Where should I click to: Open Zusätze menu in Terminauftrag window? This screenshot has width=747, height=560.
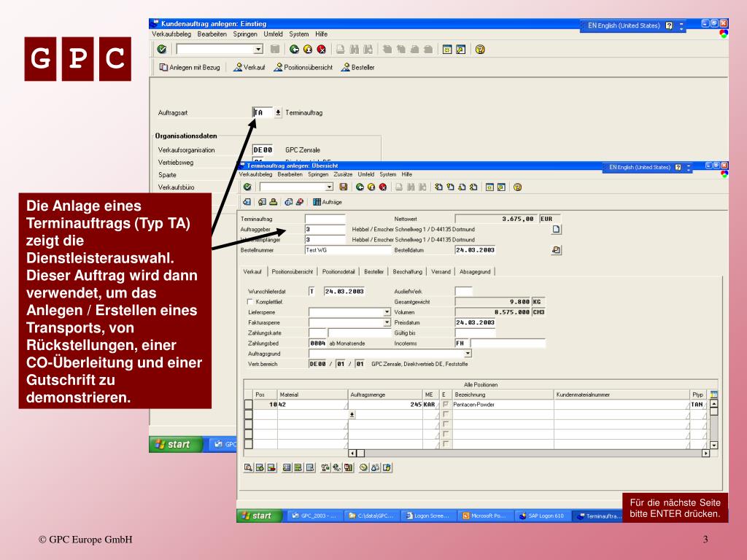click(343, 174)
